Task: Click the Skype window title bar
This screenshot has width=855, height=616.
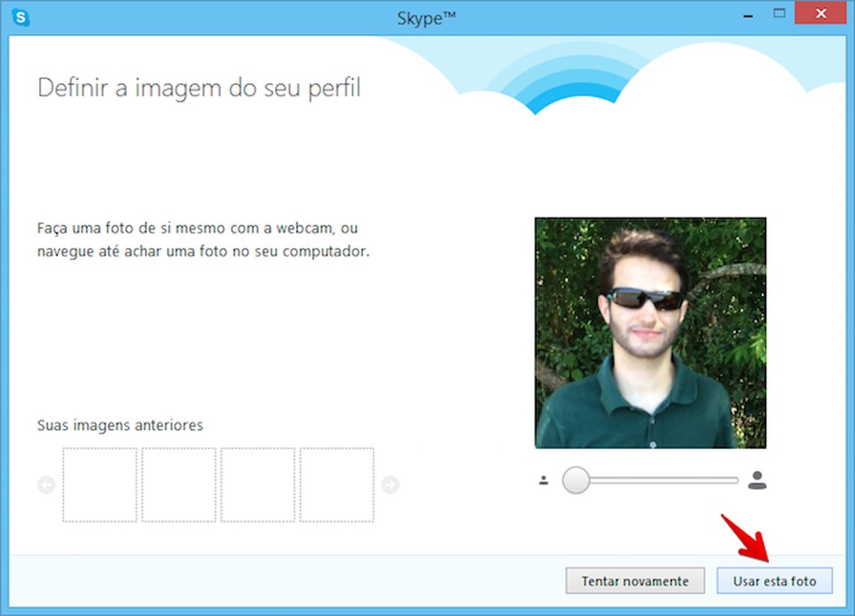Action: pos(426,16)
